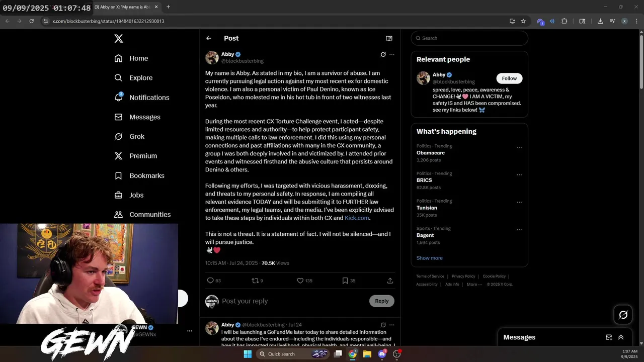Click the share icon on the post
This screenshot has height=362, width=644.
pos(390,281)
